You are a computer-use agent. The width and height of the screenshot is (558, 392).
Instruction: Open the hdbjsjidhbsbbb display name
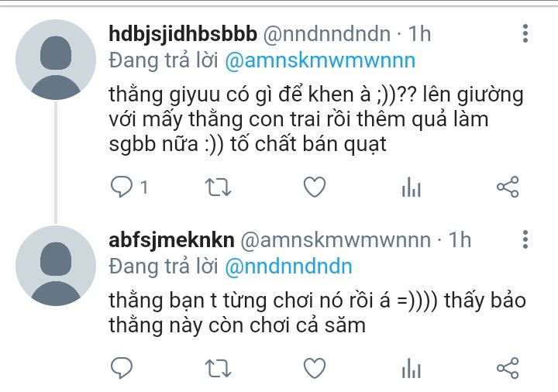coord(183,34)
